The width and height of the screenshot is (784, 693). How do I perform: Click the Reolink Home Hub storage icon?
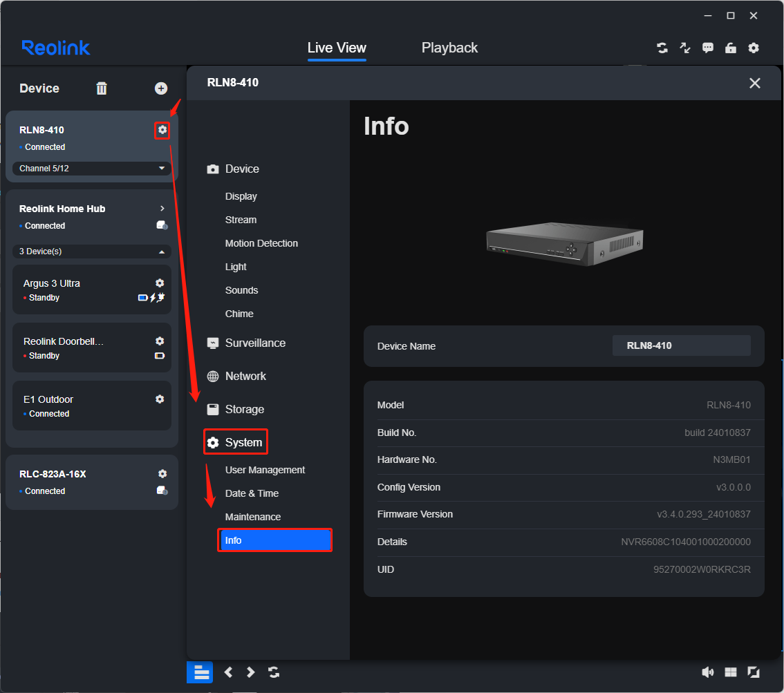[x=162, y=225]
